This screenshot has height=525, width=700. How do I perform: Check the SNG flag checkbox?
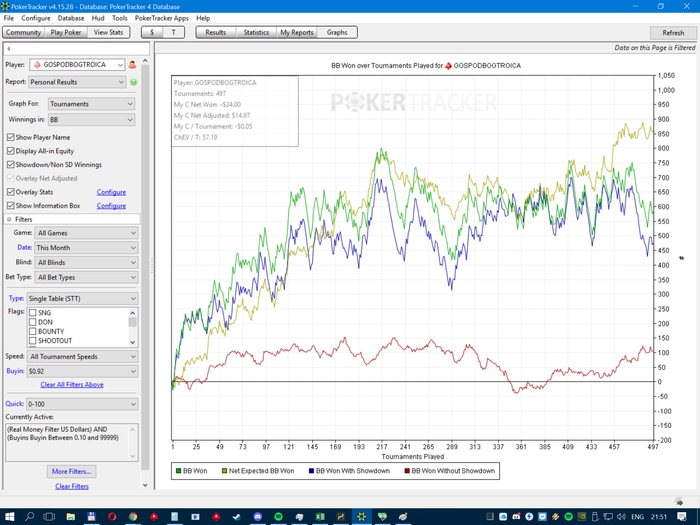click(x=33, y=312)
